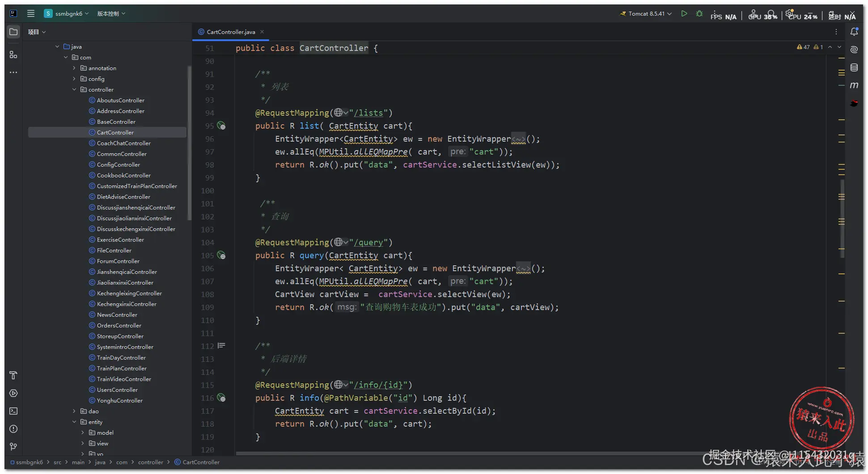Expand the annotation package folder
Screen dimensions: 868x474
point(74,68)
